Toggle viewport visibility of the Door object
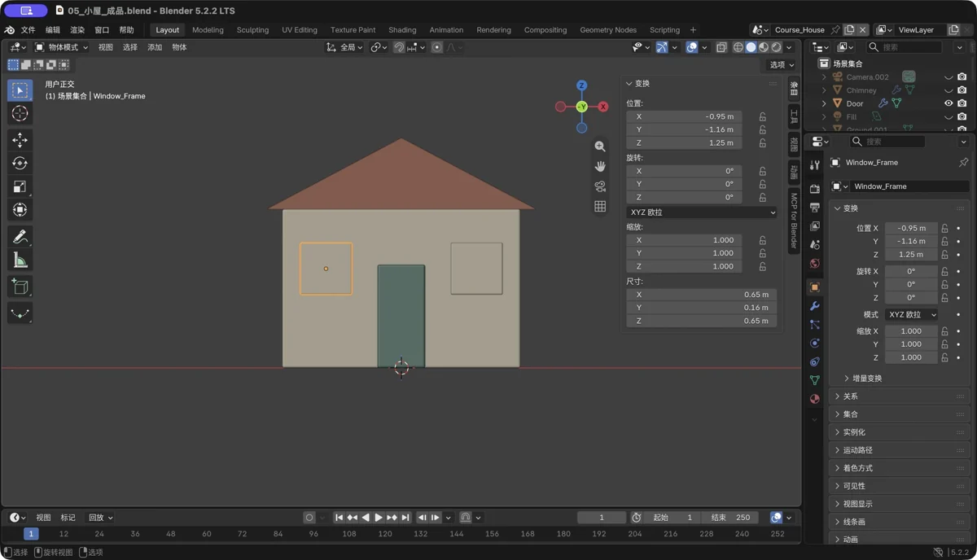The image size is (977, 560). click(949, 103)
